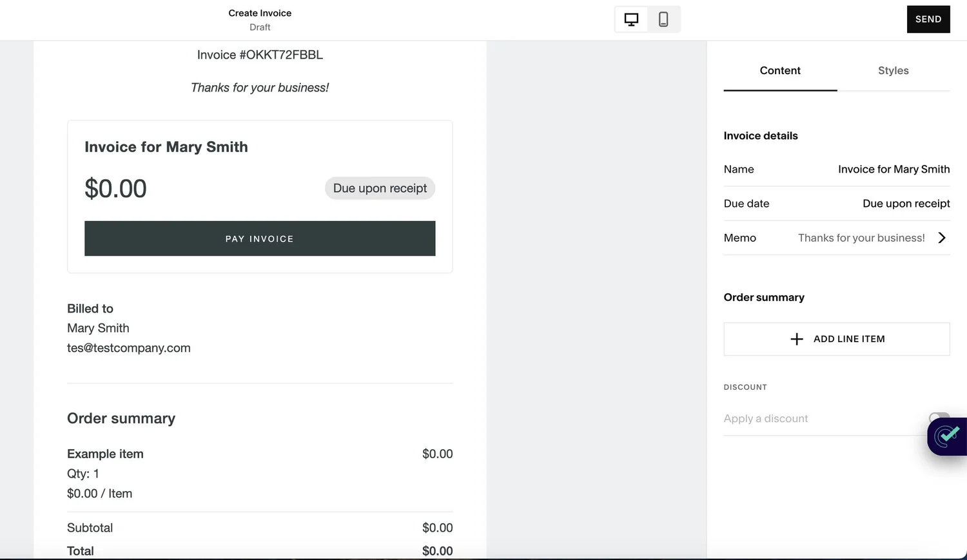Click the Apply a discount field
This screenshot has height=560, width=967.
click(x=765, y=418)
